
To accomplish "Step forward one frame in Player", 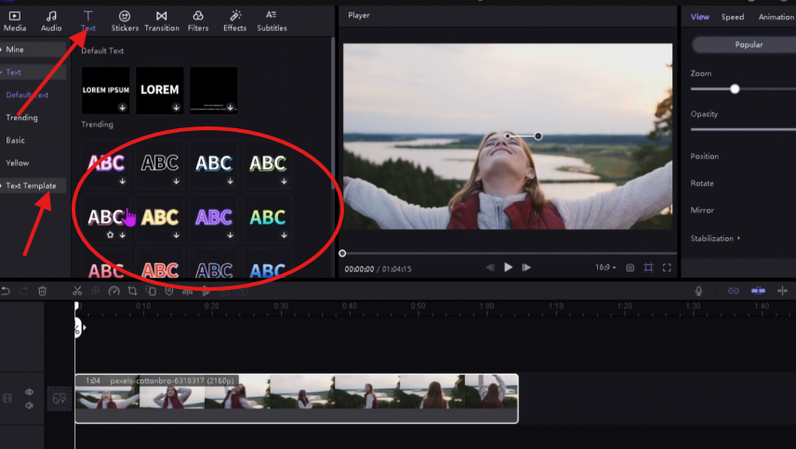I will click(526, 267).
